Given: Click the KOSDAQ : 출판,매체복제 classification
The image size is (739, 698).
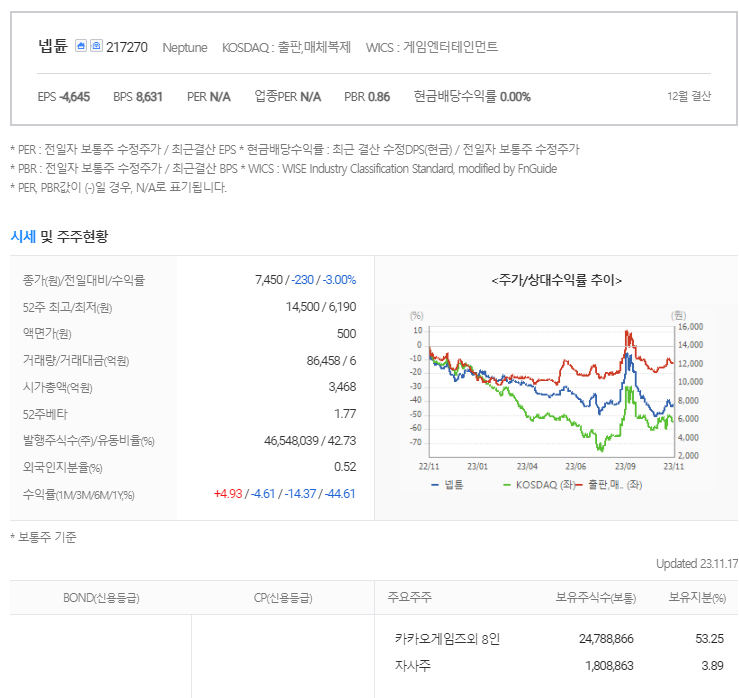Looking at the screenshot, I should pyautogui.click(x=286, y=47).
